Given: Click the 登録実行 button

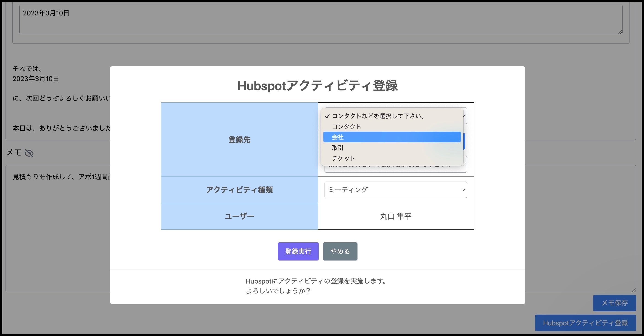Looking at the screenshot, I should (298, 251).
